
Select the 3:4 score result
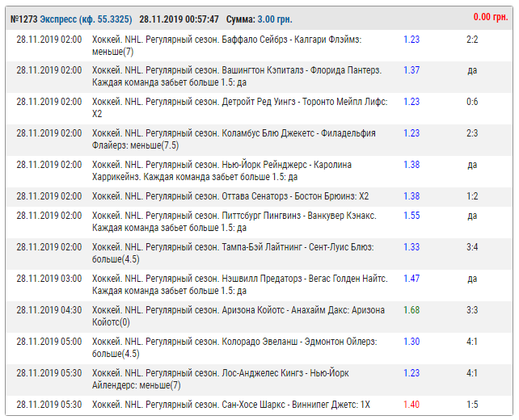(x=472, y=246)
